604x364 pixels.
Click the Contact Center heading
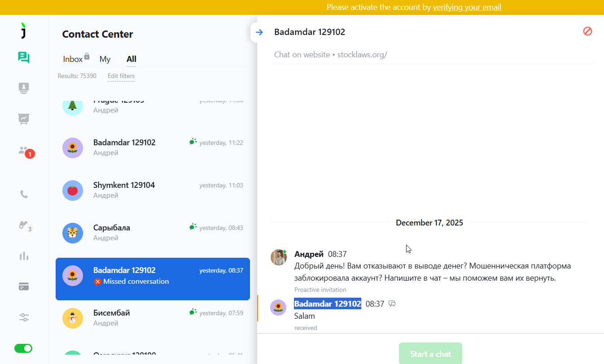[97, 34]
